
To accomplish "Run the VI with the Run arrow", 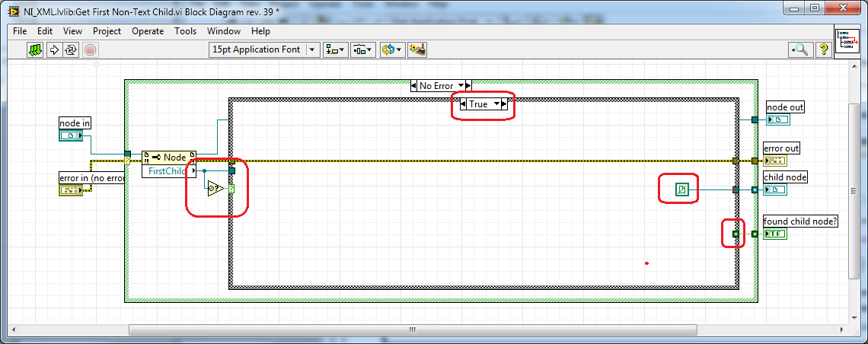I will coord(54,49).
